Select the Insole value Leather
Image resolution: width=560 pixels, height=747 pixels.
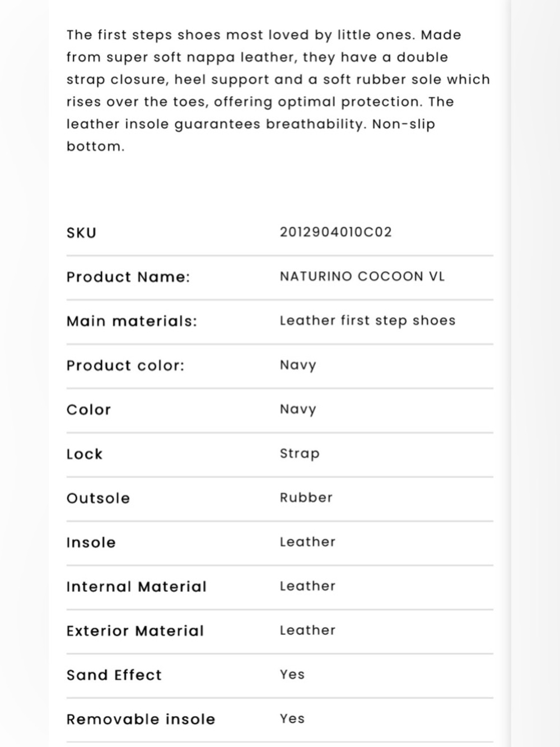[307, 542]
